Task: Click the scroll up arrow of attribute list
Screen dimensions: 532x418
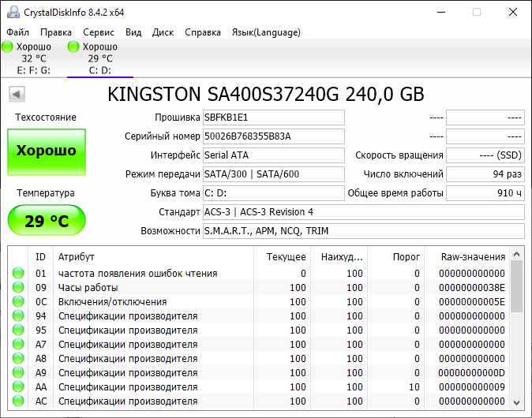Action: tap(517, 254)
